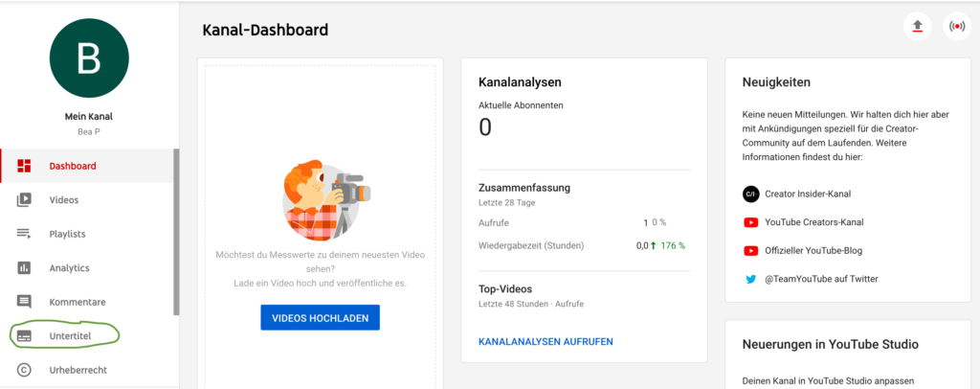The width and height of the screenshot is (980, 389).
Task: Click the sidebar vertical scrollbar
Action: pyautogui.click(x=176, y=230)
